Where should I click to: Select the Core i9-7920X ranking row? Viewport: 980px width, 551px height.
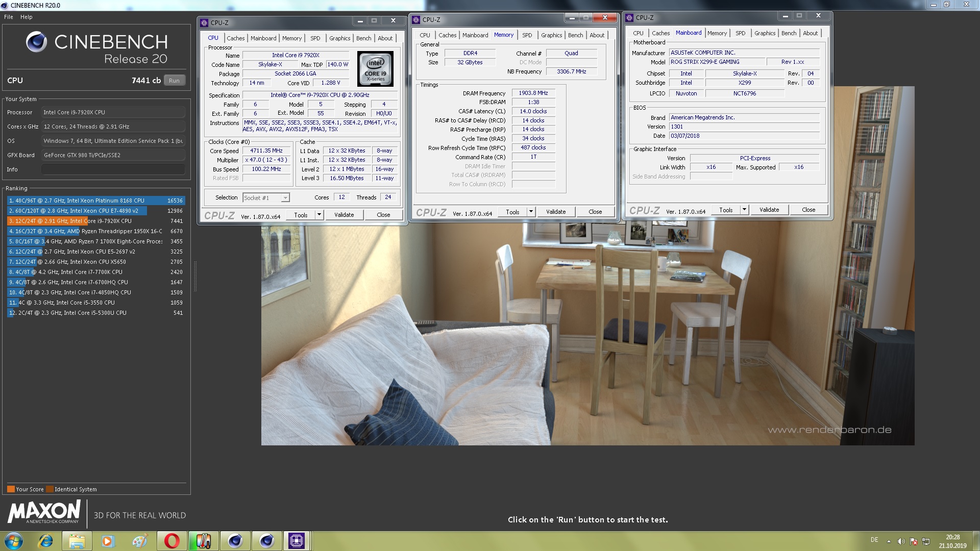[x=96, y=221]
